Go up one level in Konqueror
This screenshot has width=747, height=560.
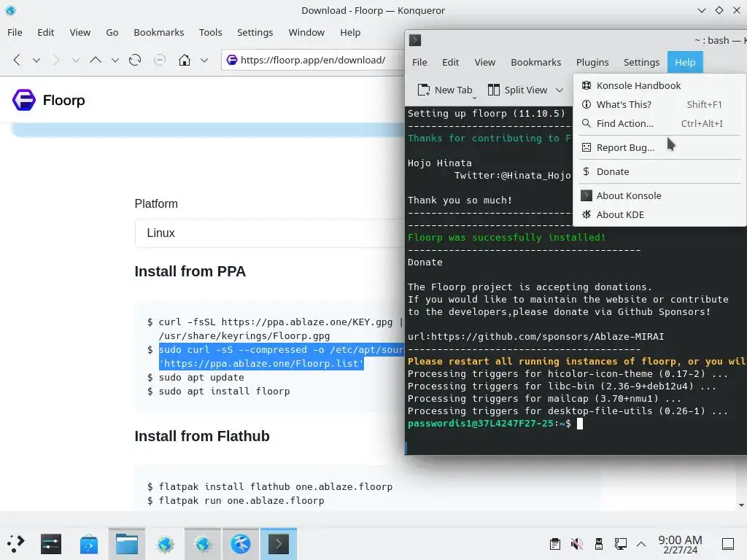coord(96,60)
